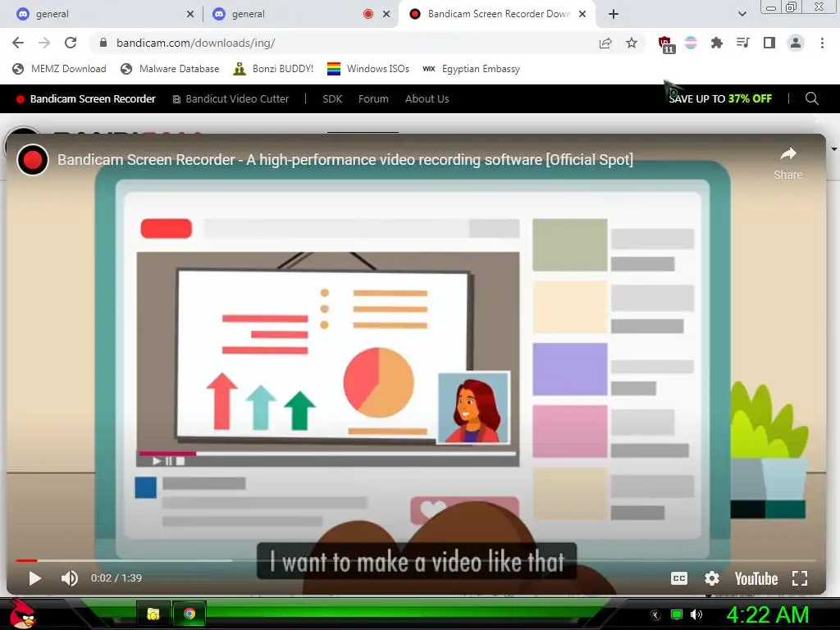
Task: Click the padlock site info icon
Action: [103, 43]
